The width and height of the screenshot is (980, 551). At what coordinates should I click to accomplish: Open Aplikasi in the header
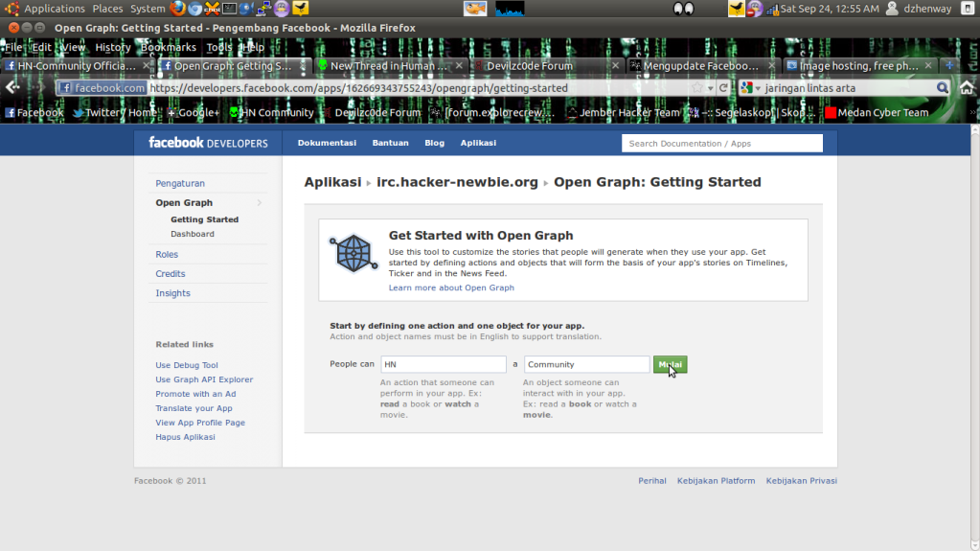click(478, 143)
